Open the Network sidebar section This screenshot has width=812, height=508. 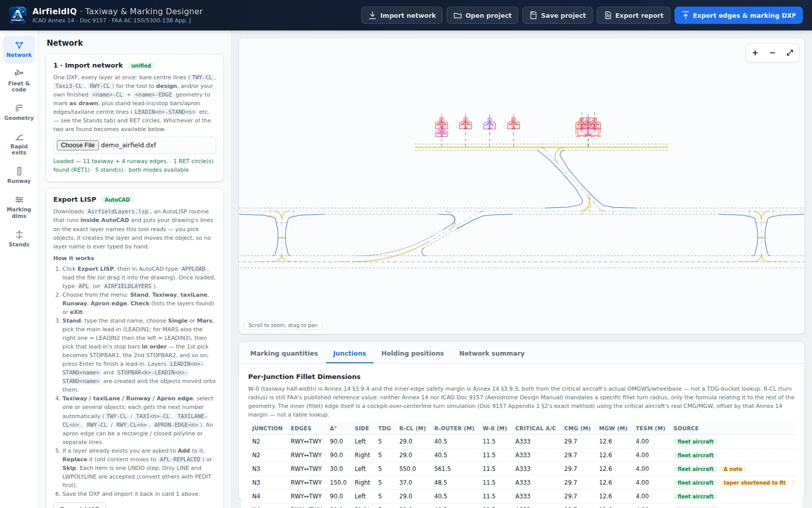pyautogui.click(x=19, y=49)
